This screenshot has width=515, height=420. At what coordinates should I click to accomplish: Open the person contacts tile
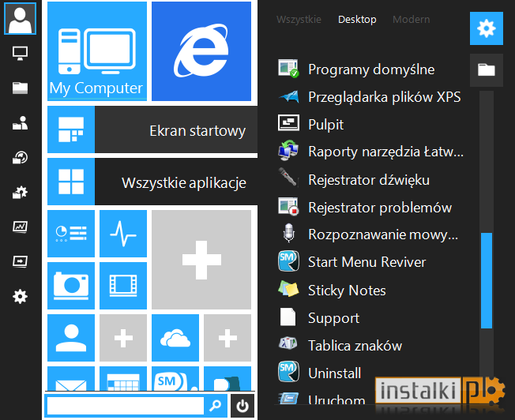pyautogui.click(x=71, y=338)
